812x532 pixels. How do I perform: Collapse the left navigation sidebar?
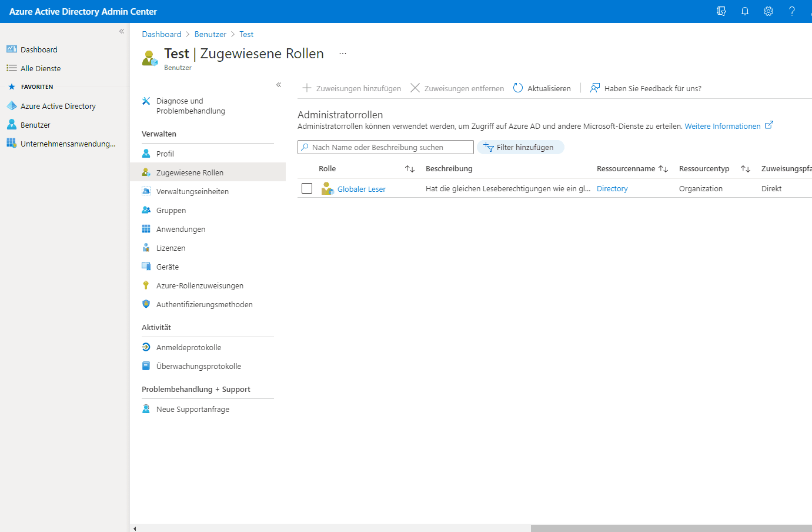(x=122, y=31)
